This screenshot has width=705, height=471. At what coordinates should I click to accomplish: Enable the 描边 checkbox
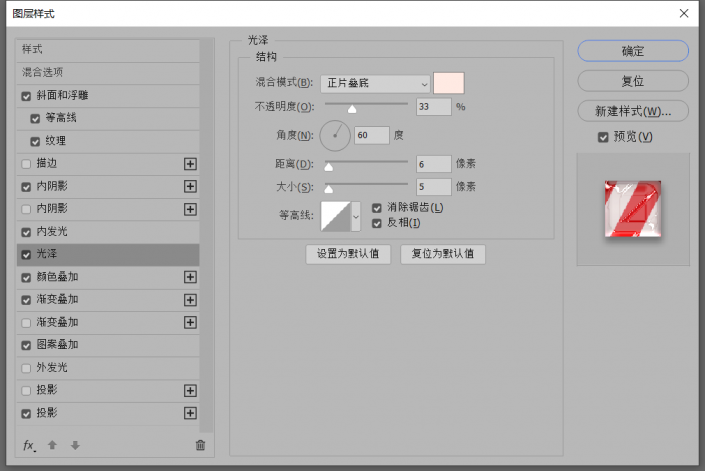(26, 164)
